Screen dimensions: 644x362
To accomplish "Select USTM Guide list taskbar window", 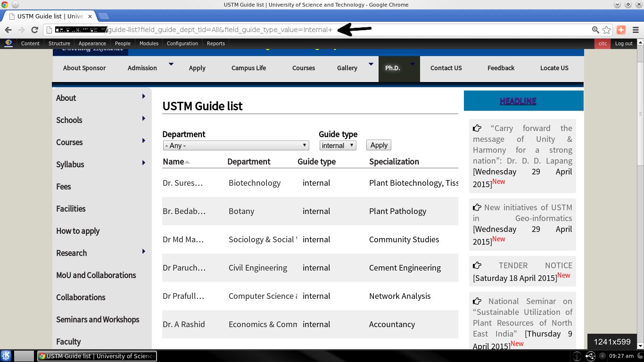I will tap(97, 356).
